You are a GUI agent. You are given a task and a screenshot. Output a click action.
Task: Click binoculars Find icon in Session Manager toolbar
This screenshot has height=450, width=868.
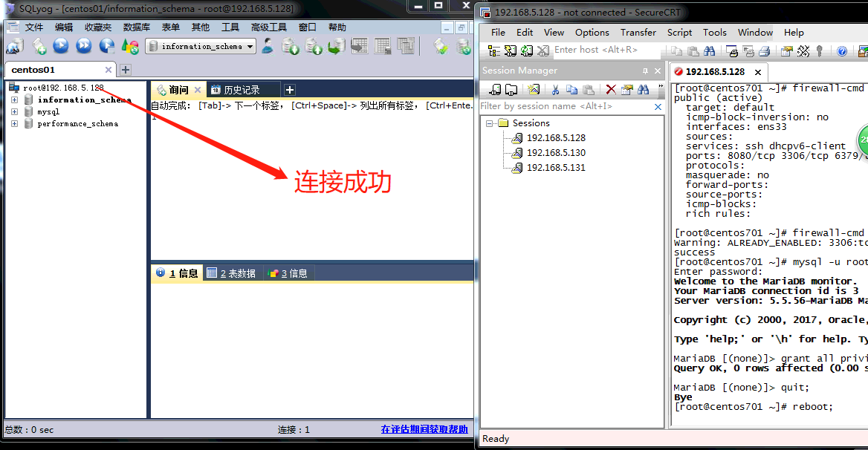[643, 90]
